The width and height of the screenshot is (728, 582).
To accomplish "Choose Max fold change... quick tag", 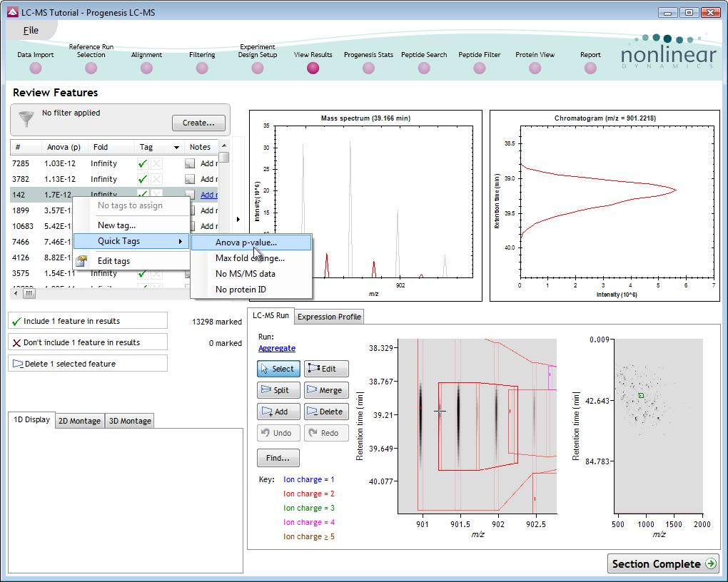I will click(x=251, y=258).
